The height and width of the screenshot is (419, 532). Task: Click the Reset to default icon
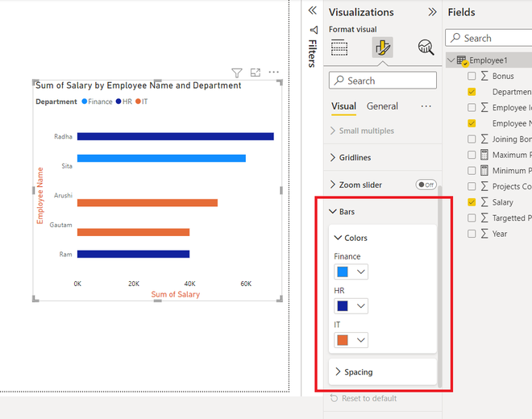(x=335, y=398)
